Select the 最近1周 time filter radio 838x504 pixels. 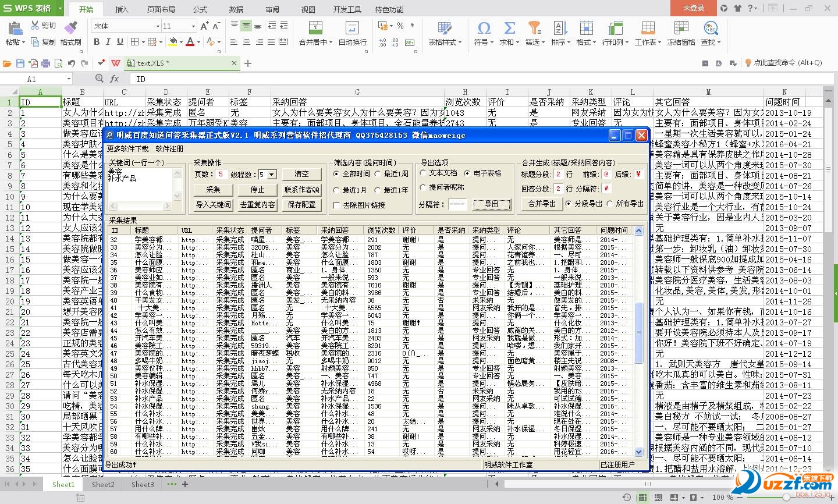coord(378,174)
